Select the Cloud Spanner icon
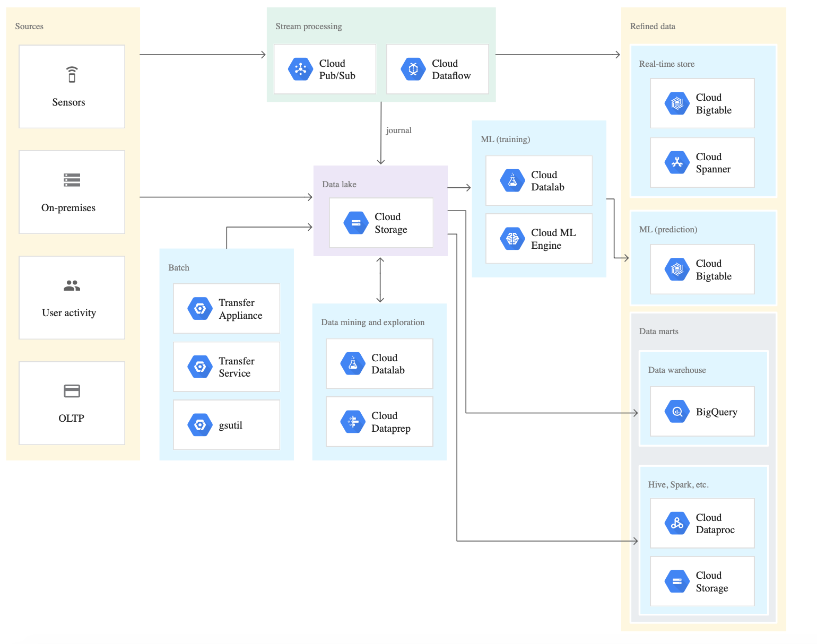 677,163
